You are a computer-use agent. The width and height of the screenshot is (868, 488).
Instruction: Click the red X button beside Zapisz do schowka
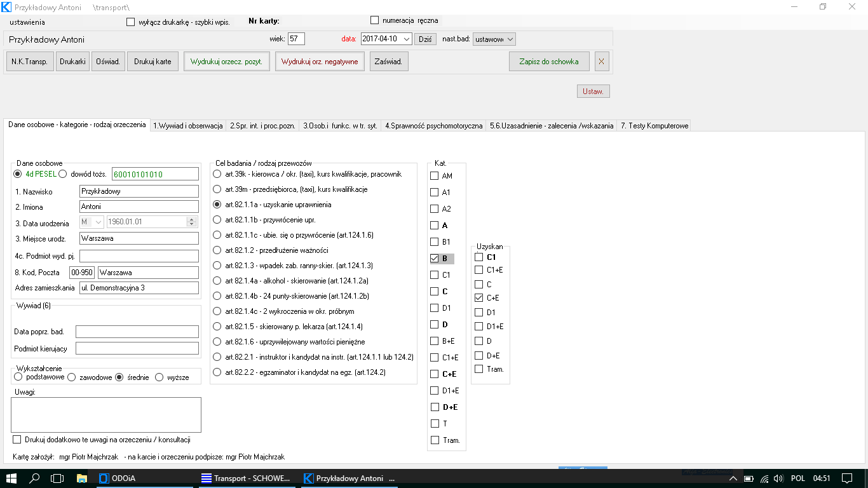(x=601, y=62)
